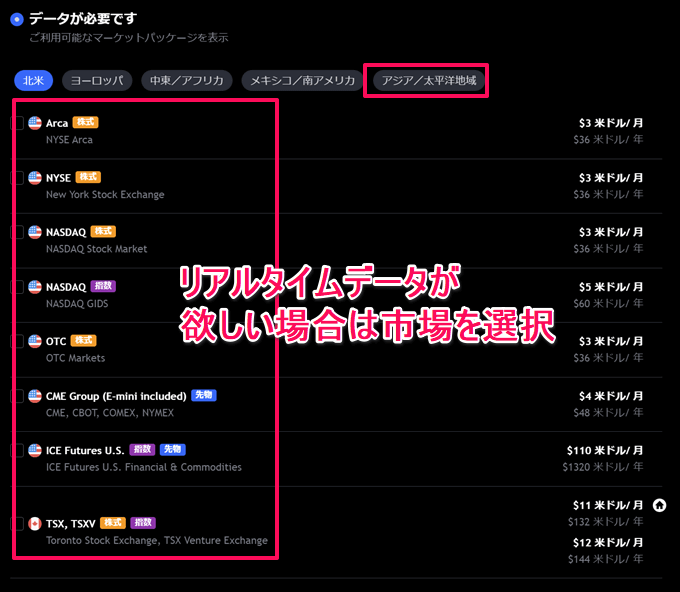Click the NASDAQ GIDS description
The image size is (680, 592).
click(77, 304)
